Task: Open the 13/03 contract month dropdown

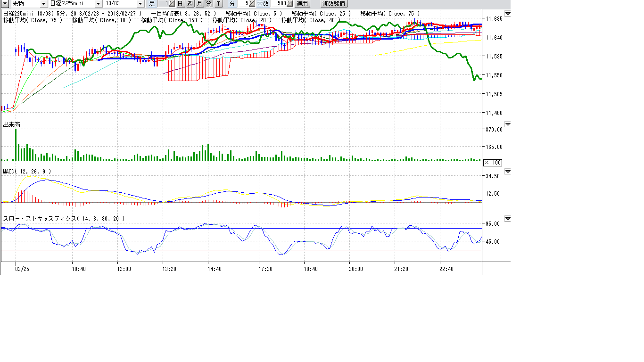Action: (140, 4)
